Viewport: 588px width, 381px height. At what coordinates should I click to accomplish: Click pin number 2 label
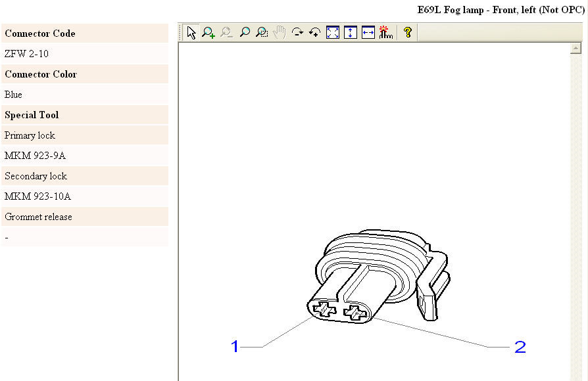click(520, 347)
